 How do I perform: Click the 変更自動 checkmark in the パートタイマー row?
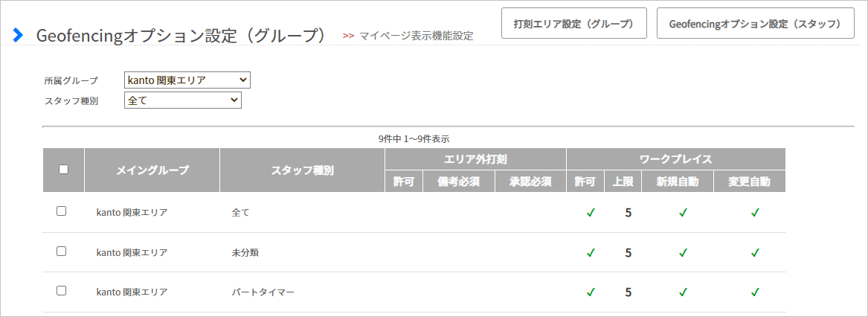(754, 292)
